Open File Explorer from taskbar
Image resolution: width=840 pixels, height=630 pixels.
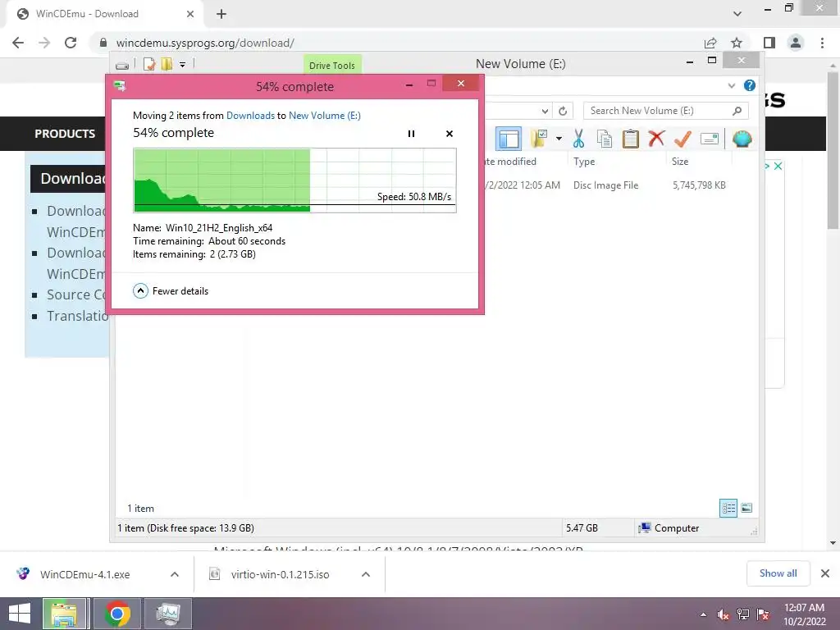coord(64,614)
